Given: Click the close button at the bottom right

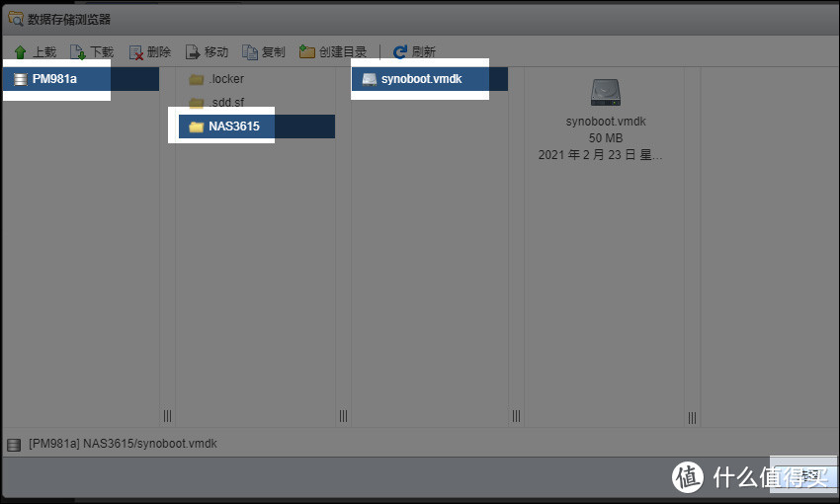Looking at the screenshot, I should (x=802, y=477).
